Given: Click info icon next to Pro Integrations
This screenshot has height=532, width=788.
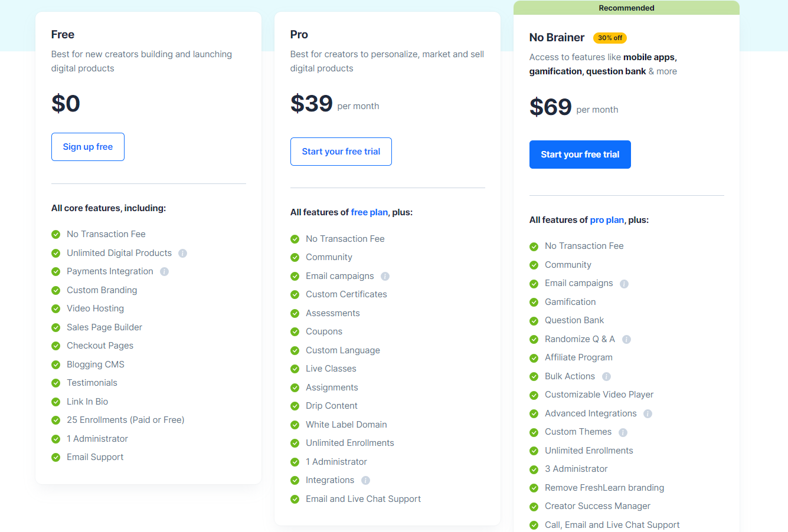Looking at the screenshot, I should coord(366,480).
